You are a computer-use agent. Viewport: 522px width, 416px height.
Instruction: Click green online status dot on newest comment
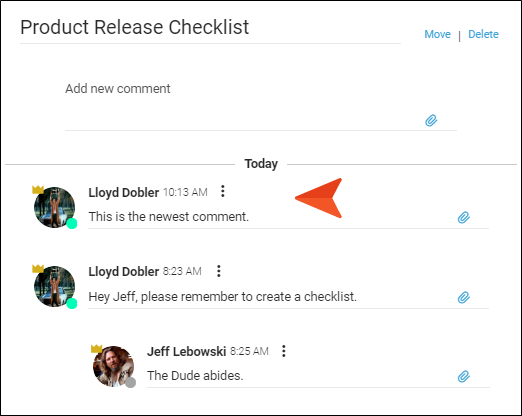pos(72,224)
